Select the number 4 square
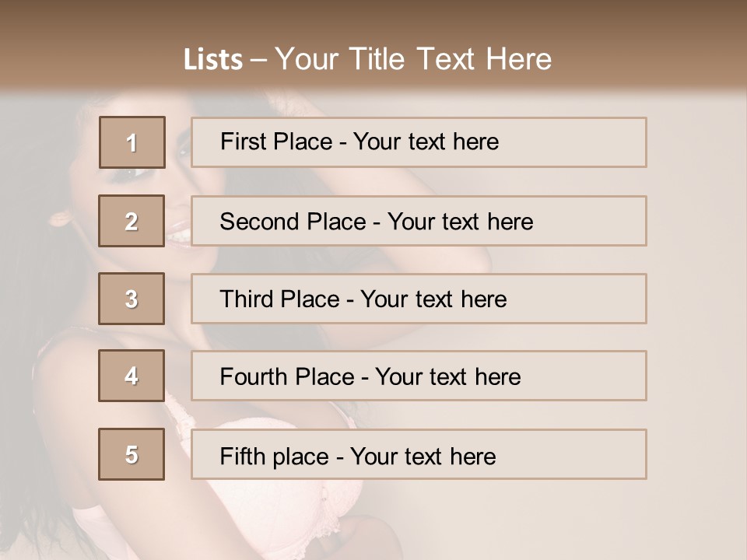Viewport: 747px width, 560px height. pos(132,376)
